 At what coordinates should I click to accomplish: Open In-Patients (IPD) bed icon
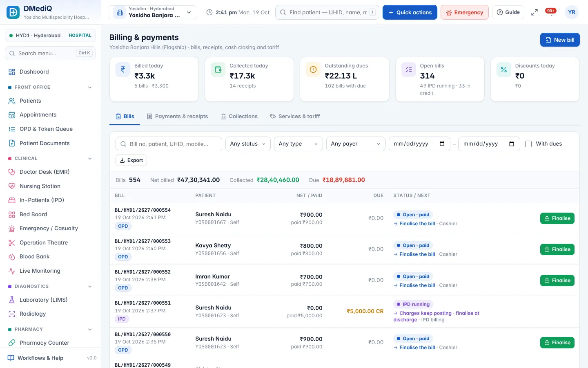pos(12,200)
